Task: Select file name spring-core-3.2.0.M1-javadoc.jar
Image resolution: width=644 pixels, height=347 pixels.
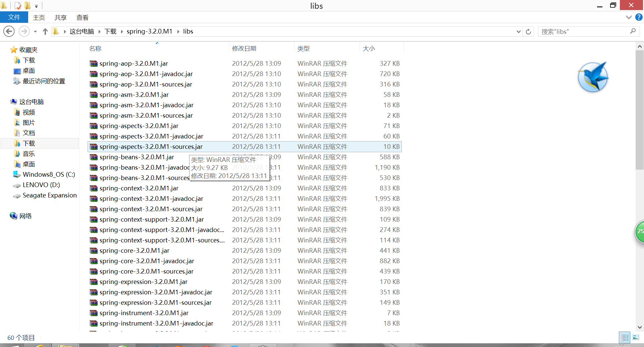Action: (x=147, y=261)
